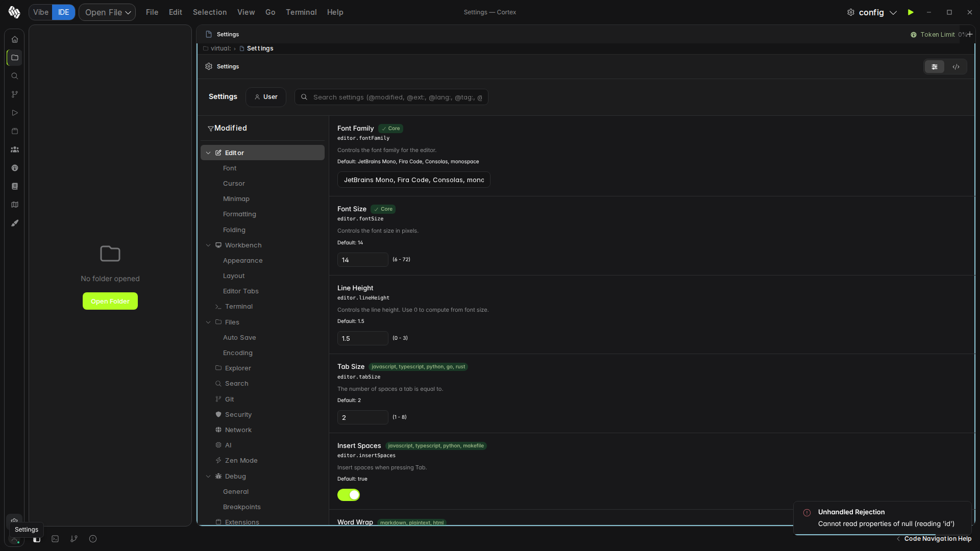This screenshot has height=551, width=980.
Task: Toggle the Insert Spaces switch off
Action: tap(349, 495)
